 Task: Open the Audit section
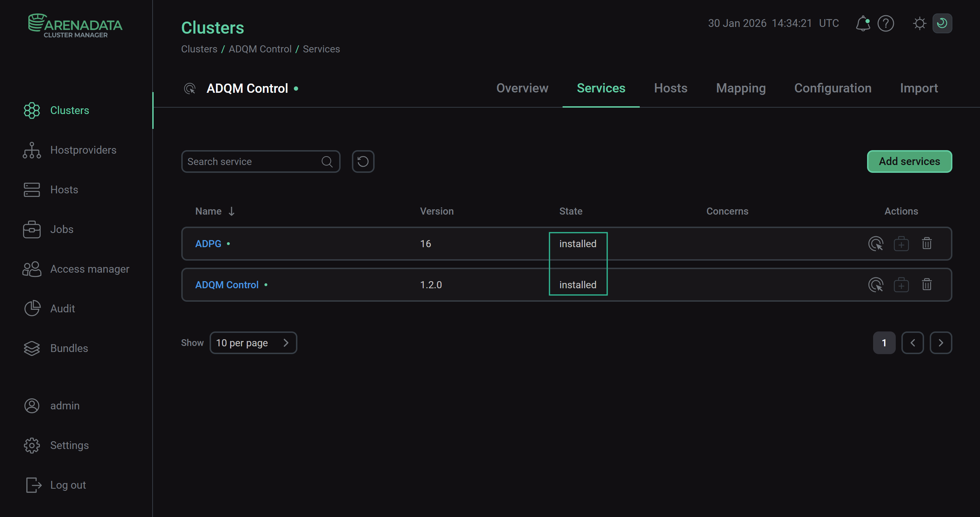point(62,308)
